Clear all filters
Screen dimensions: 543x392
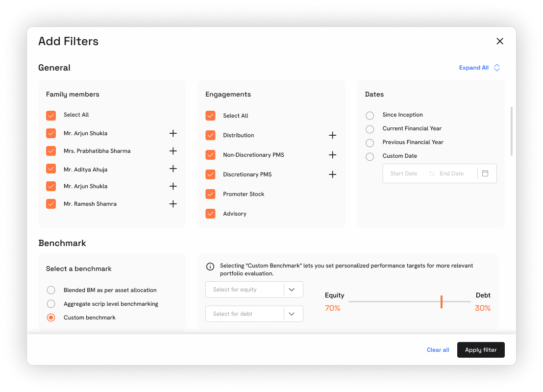point(438,350)
